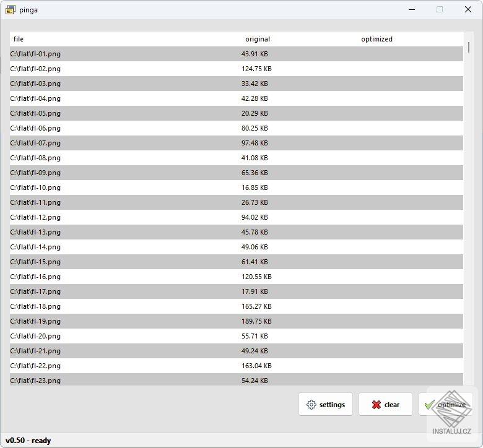Click the 189.75 KB size value

(256, 321)
